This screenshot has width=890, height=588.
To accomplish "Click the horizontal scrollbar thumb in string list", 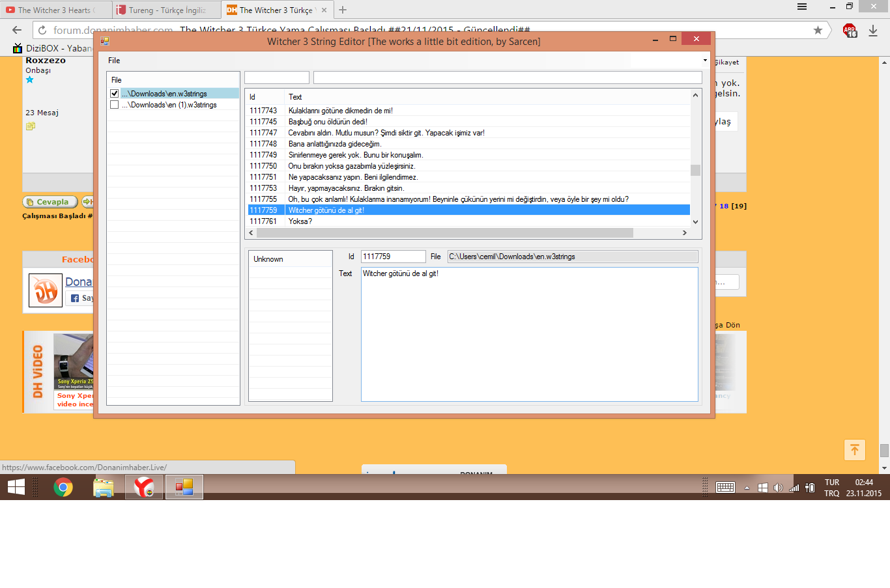I will pyautogui.click(x=445, y=232).
